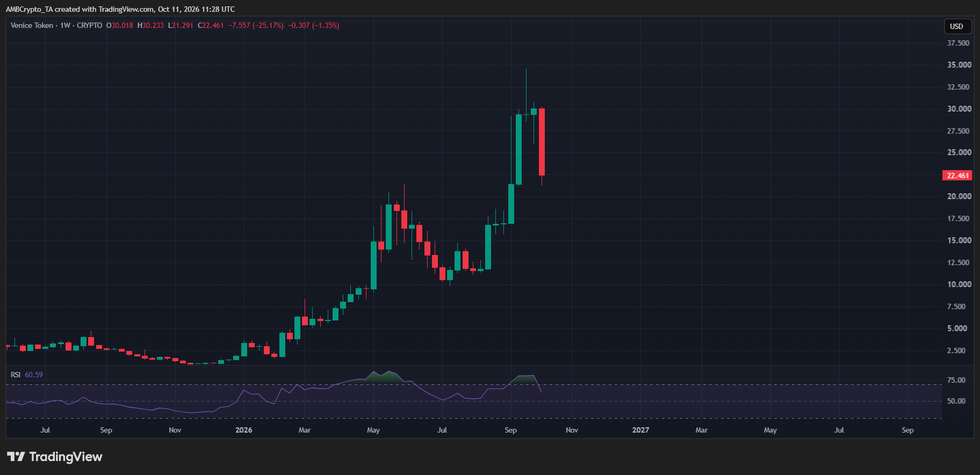The height and width of the screenshot is (475, 980).
Task: Click the 10.000 price axis label
Action: [x=959, y=284]
